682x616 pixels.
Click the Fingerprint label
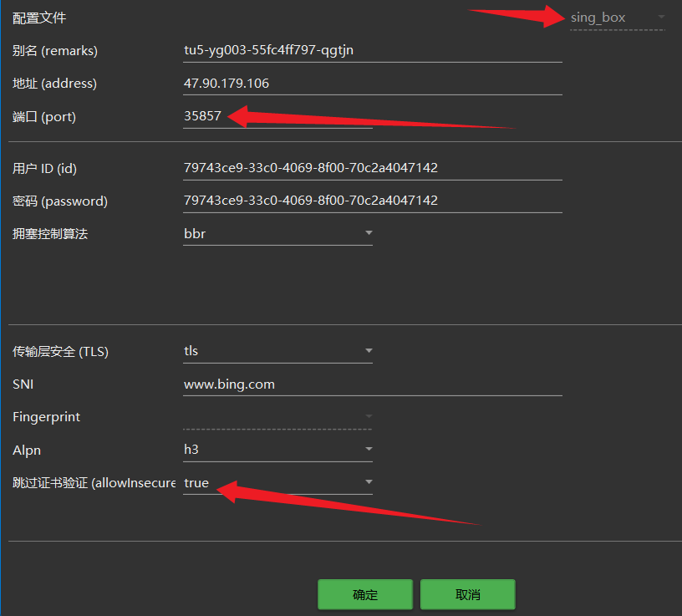tap(46, 417)
